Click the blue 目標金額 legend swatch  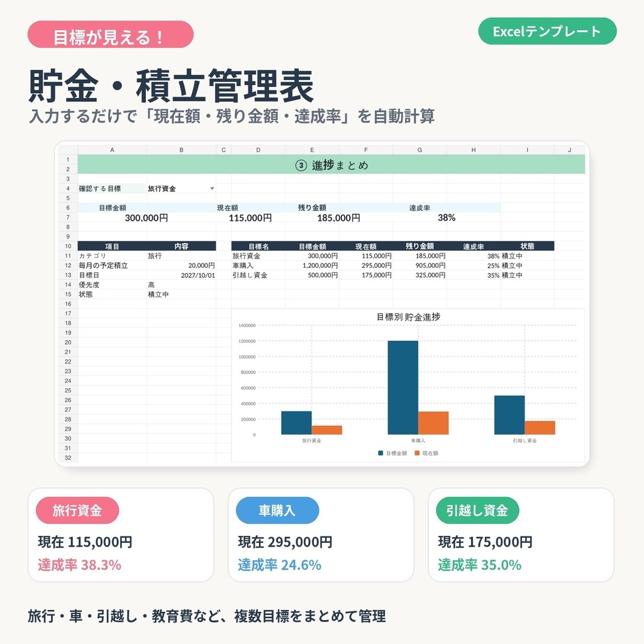(380, 453)
